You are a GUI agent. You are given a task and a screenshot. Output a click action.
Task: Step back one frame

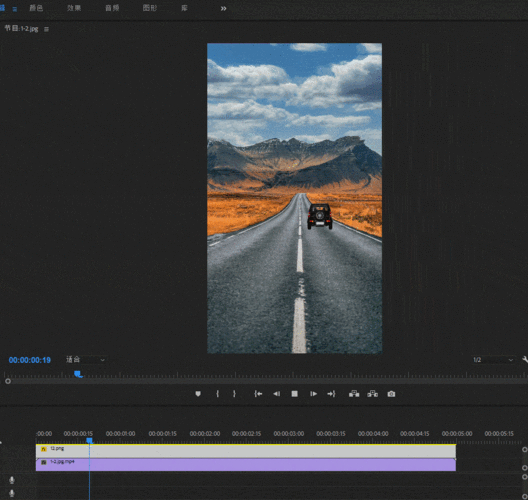click(x=276, y=394)
